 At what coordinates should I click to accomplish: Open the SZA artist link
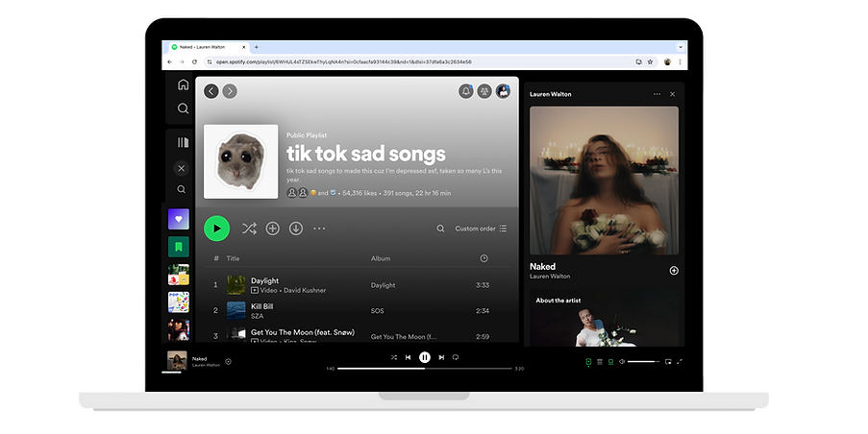[x=257, y=316]
